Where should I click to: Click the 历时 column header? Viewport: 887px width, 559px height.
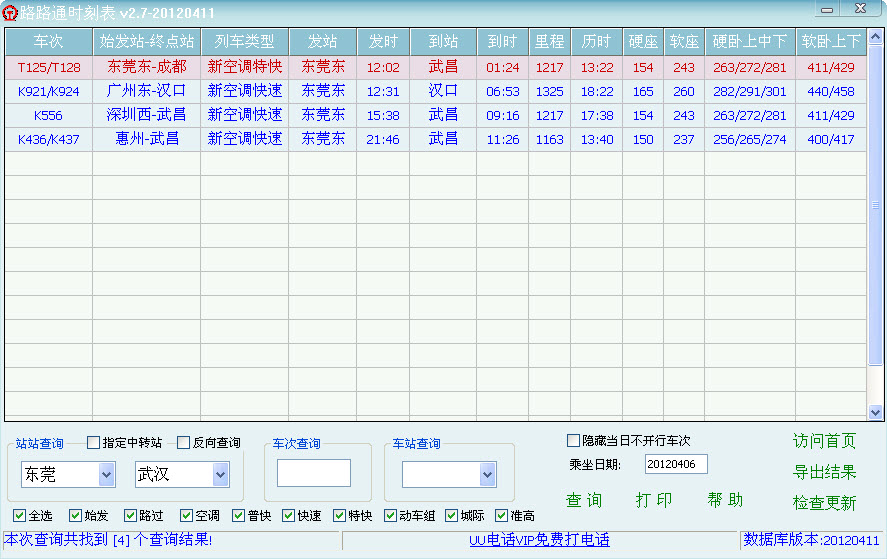click(596, 41)
